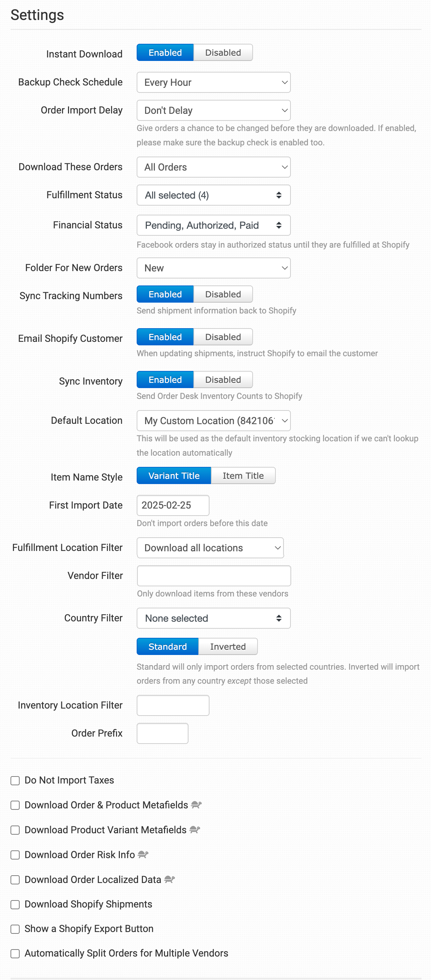Click Vendor Filter text field
The width and height of the screenshot is (431, 980).
point(214,575)
